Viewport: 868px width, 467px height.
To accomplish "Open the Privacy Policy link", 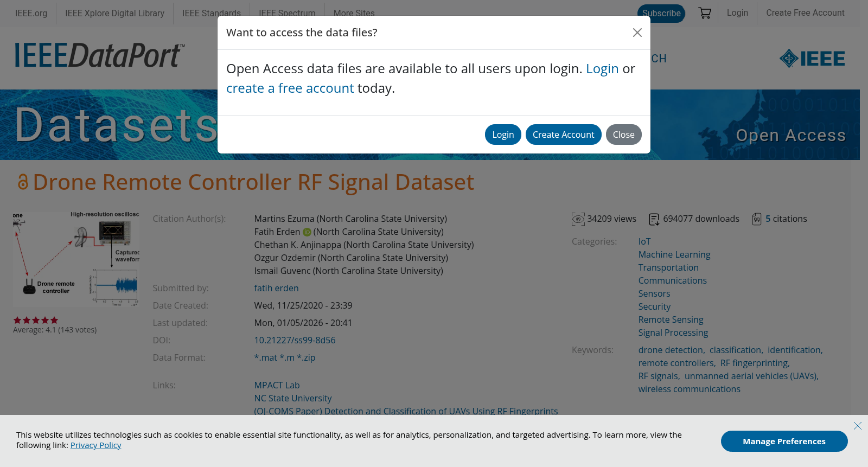I will tap(95, 445).
